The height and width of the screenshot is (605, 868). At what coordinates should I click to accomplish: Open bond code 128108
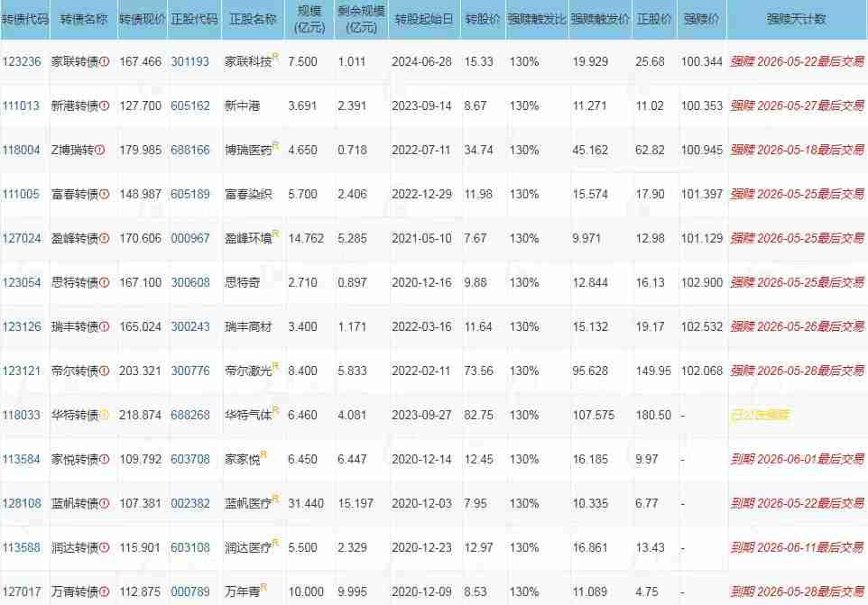pyautogui.click(x=22, y=503)
